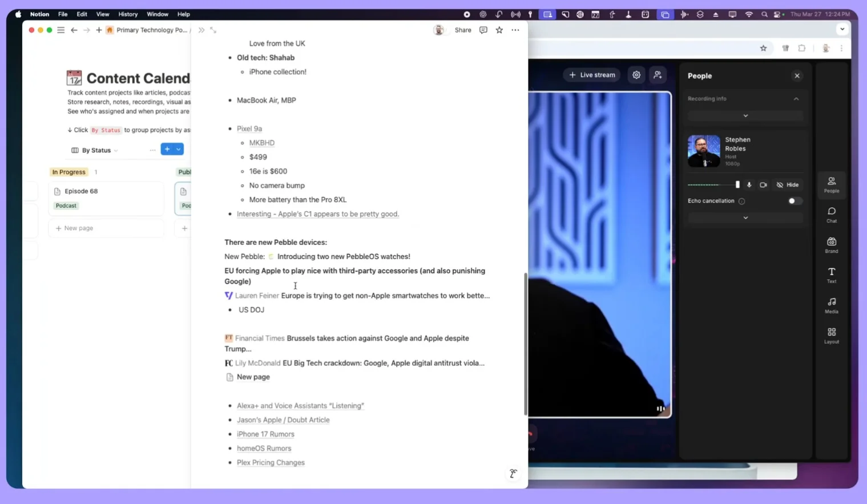Click the side peek vertical scrollbar

[x=526, y=344]
